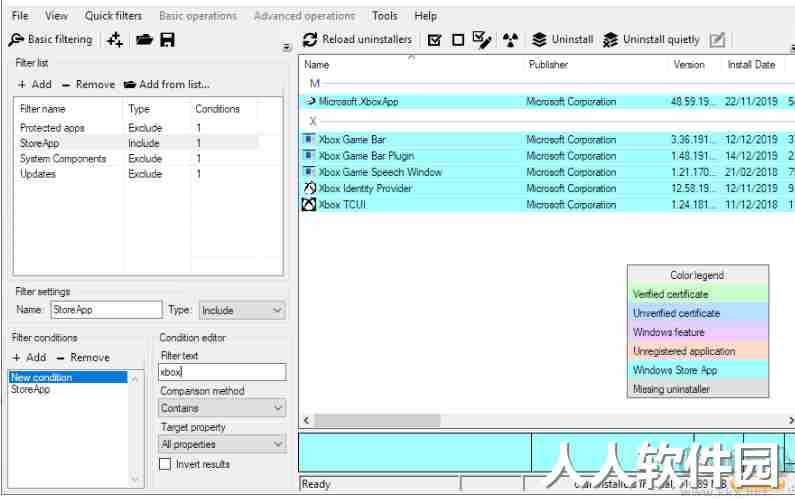
Task: Click the invert selection check-pencil icon
Action: click(482, 40)
